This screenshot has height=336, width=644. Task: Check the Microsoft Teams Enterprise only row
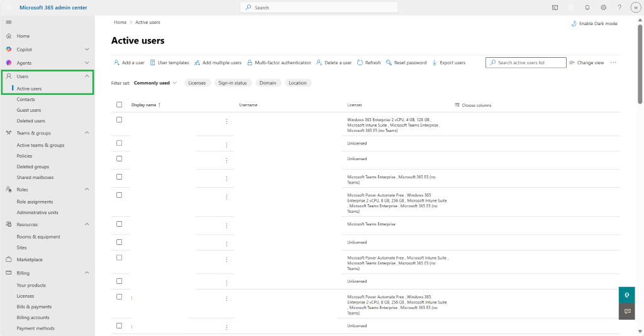(x=119, y=224)
